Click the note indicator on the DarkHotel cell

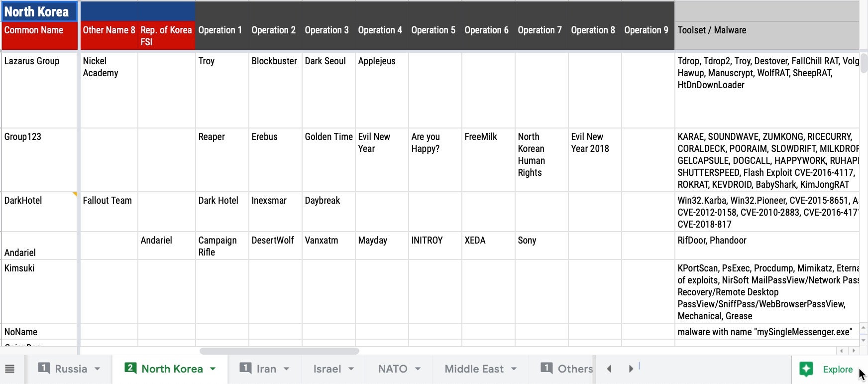(75, 194)
